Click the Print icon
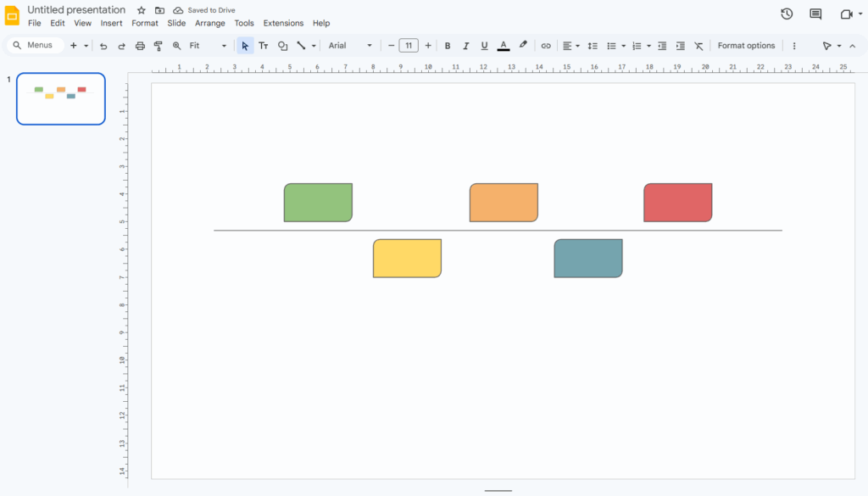The width and height of the screenshot is (868, 496). (140, 46)
